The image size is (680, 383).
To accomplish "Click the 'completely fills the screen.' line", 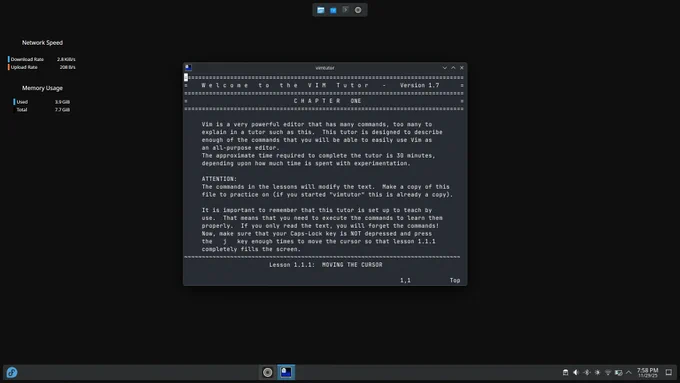I will tap(251, 249).
